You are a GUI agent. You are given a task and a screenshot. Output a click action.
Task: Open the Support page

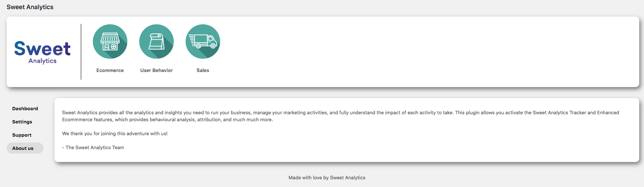[22, 135]
